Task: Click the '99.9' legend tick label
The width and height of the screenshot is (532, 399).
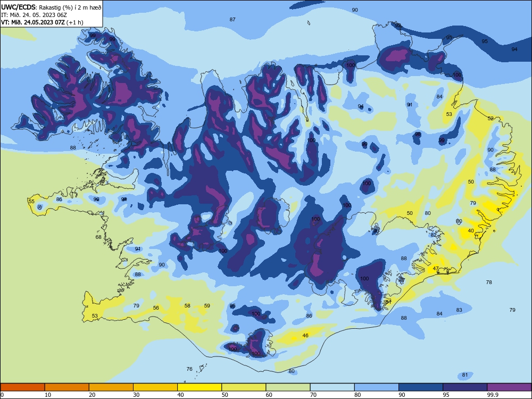Action: click(493, 395)
